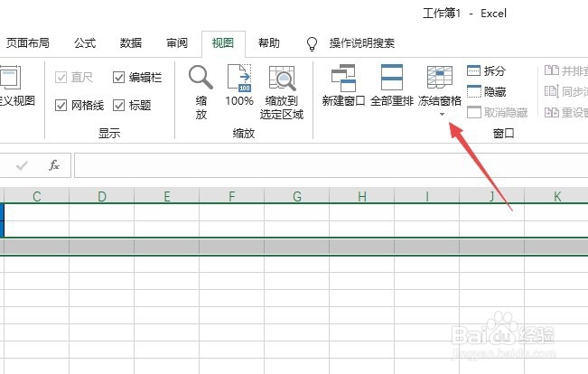The width and height of the screenshot is (588, 374).
Task: Click synchronous scrolling (同步) icon
Action: pyautogui.click(x=552, y=91)
